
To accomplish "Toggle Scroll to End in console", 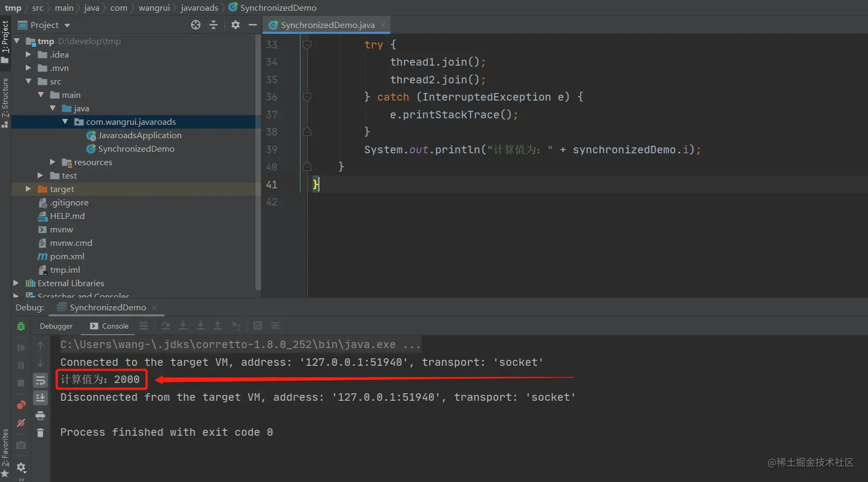I will [40, 398].
